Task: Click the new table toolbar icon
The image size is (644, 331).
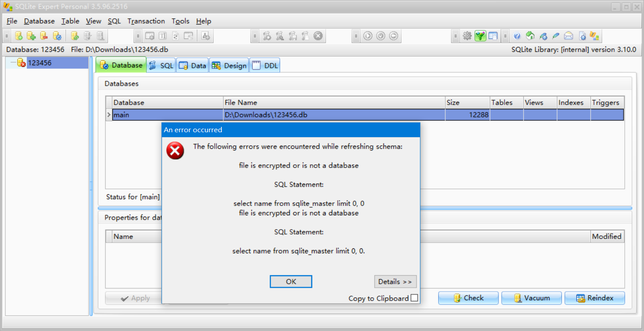Action: pos(150,36)
